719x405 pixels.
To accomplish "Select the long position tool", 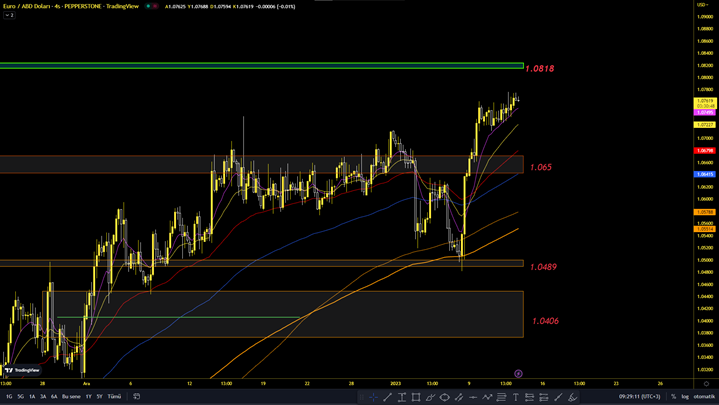I will 530,397.
